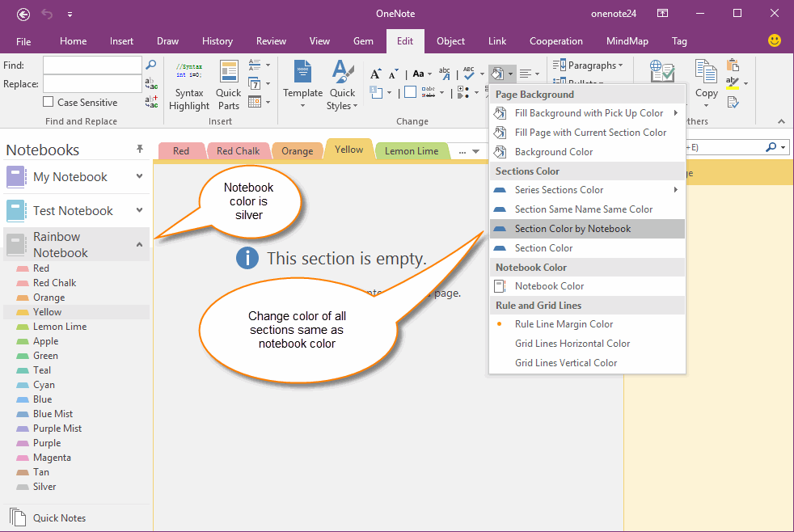Select Teal section in sidebar
794x532 pixels.
pyautogui.click(x=42, y=370)
